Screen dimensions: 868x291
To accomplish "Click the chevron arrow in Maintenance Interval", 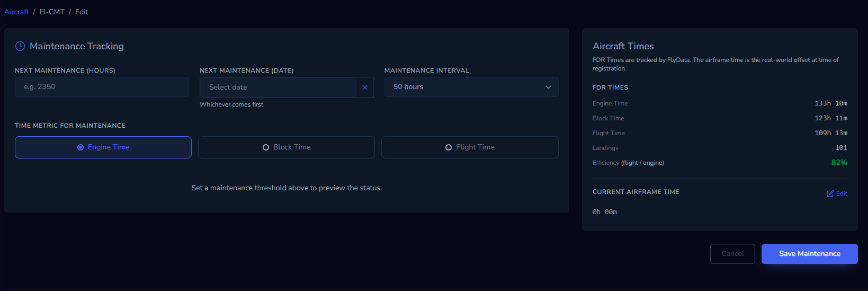I will click(548, 87).
